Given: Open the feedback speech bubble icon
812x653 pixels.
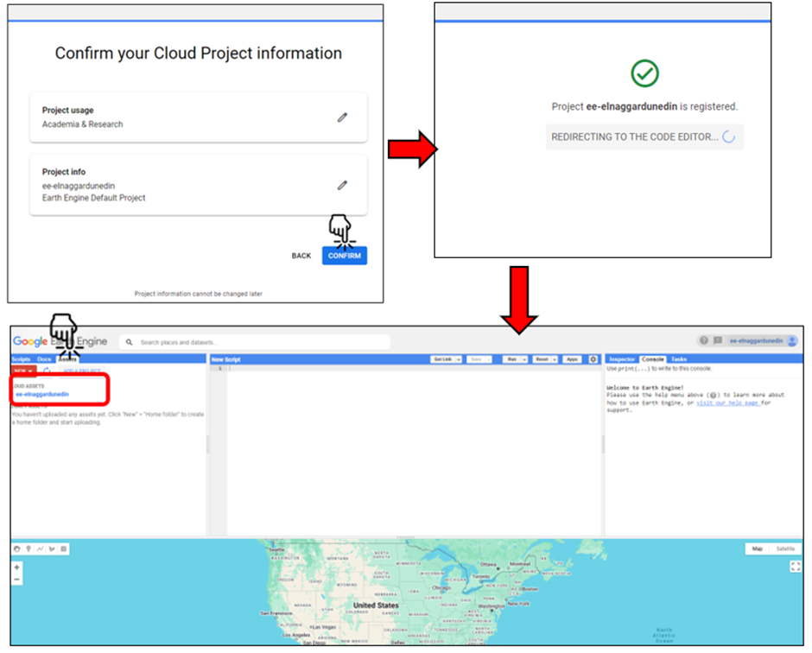Looking at the screenshot, I should click(718, 340).
